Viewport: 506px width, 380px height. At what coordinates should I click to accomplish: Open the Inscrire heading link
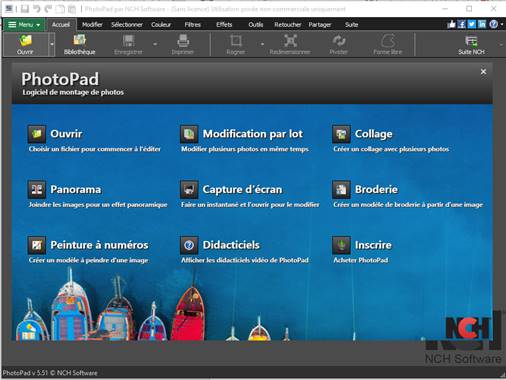point(373,245)
